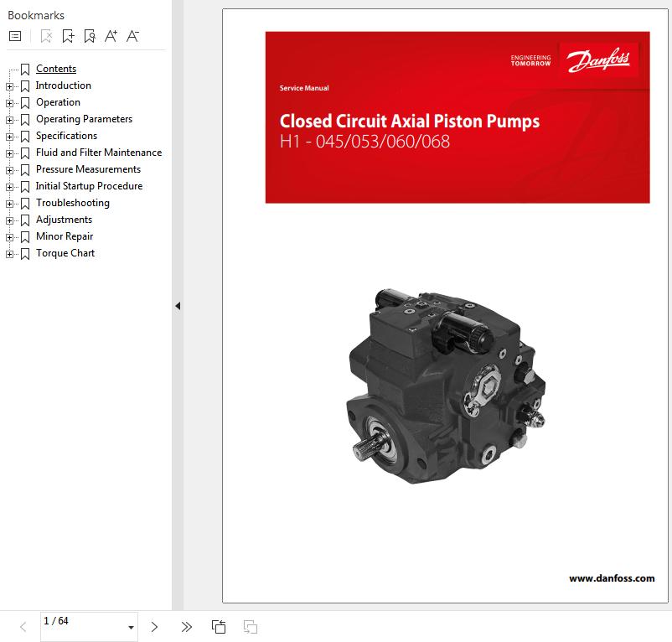Jump to the Pressure Measurements bookmark
The image size is (672, 642).
(x=88, y=168)
